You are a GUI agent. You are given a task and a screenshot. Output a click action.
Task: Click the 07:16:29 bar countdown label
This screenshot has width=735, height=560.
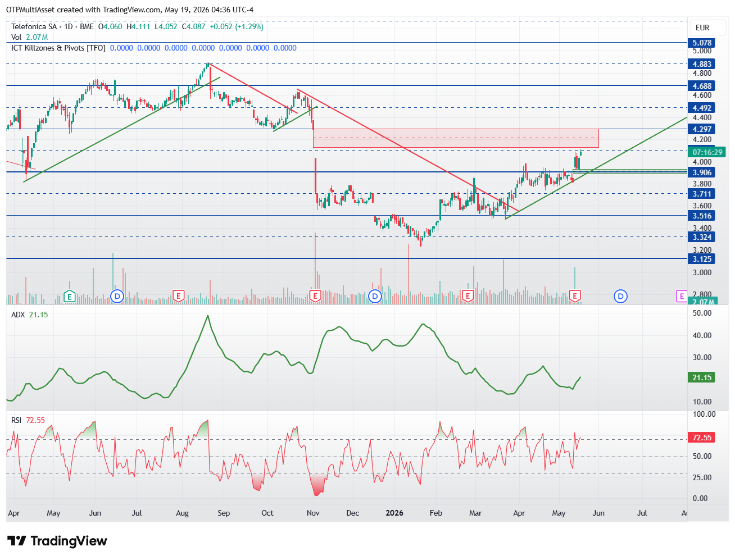point(707,152)
